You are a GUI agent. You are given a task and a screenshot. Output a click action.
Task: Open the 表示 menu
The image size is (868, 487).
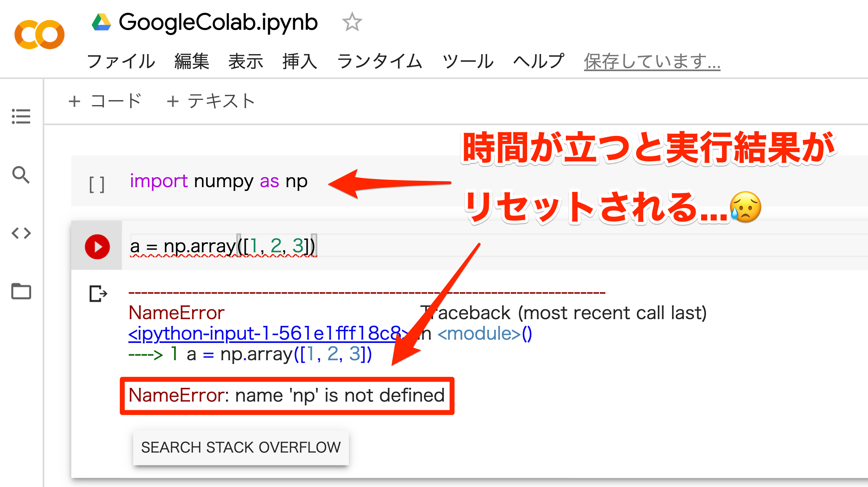pos(246,62)
